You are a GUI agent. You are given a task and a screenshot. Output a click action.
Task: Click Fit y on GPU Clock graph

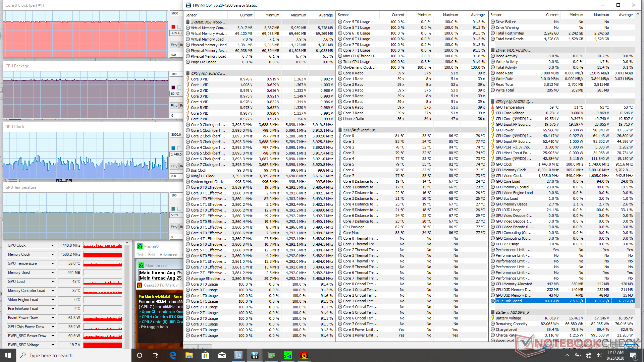(174, 166)
